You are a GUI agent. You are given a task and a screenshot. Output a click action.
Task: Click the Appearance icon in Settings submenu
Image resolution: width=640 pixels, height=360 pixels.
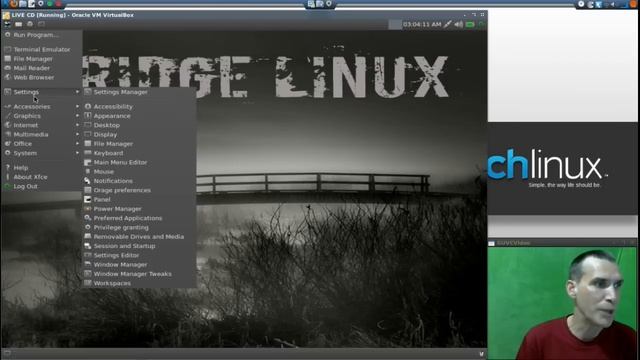88,116
